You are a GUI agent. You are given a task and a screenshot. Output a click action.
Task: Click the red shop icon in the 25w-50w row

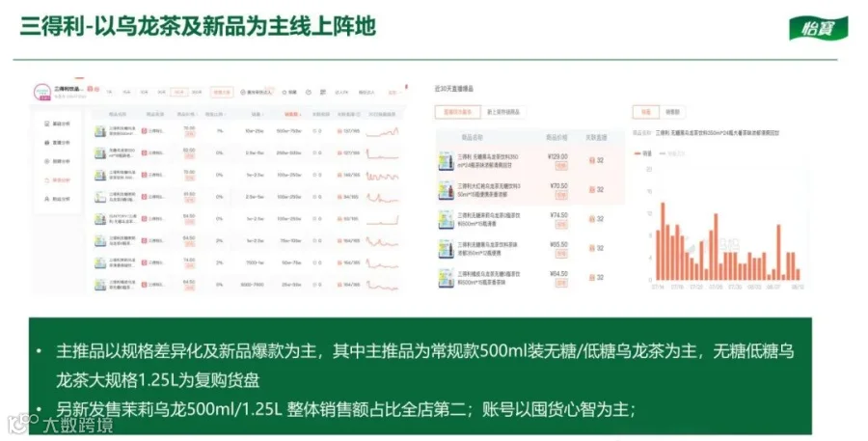[x=144, y=285]
